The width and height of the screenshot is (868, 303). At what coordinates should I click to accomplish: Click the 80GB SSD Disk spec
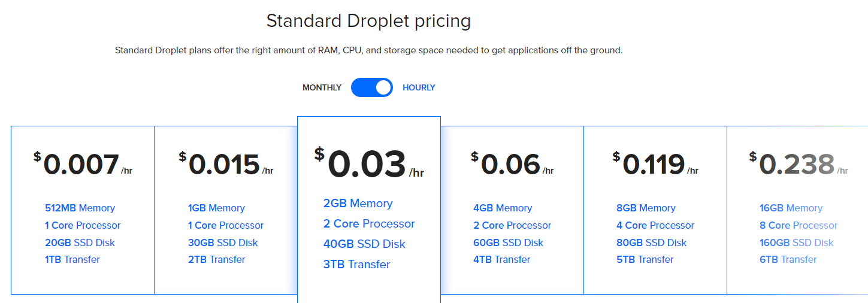tap(652, 243)
